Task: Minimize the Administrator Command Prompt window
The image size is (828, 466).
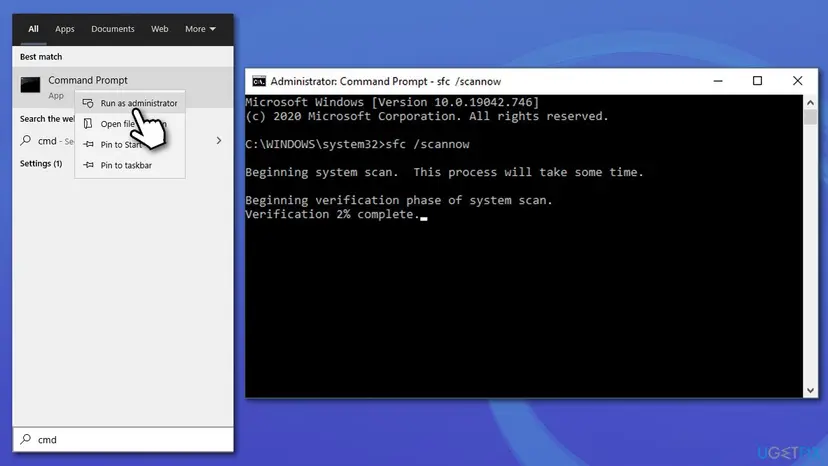Action: pyautogui.click(x=718, y=81)
